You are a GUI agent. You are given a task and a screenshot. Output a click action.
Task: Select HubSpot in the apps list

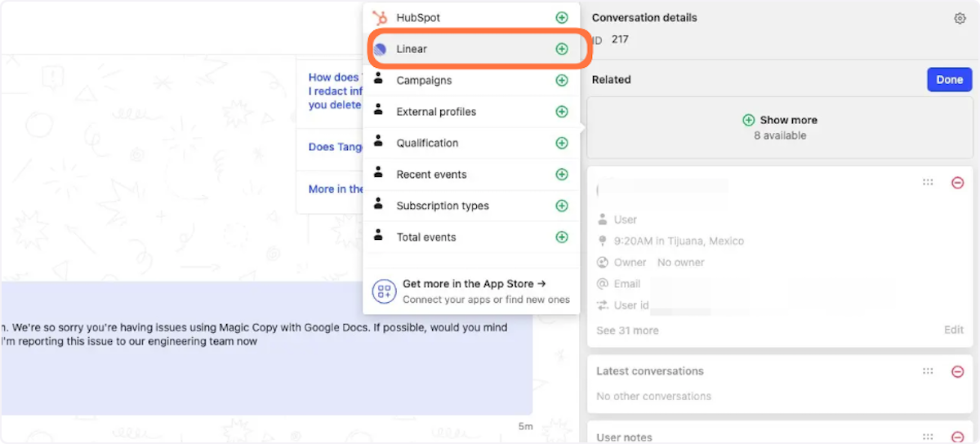click(x=472, y=17)
